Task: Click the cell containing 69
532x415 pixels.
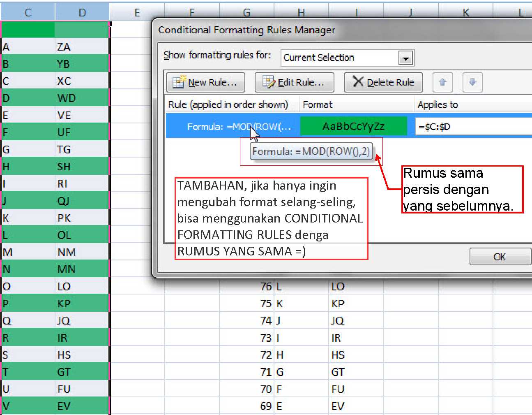Action: point(246,406)
